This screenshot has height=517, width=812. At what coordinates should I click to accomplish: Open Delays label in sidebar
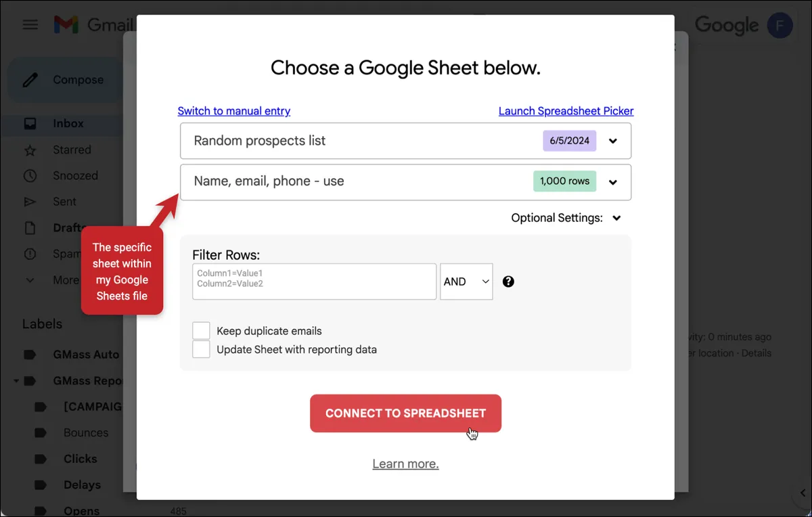82,485
